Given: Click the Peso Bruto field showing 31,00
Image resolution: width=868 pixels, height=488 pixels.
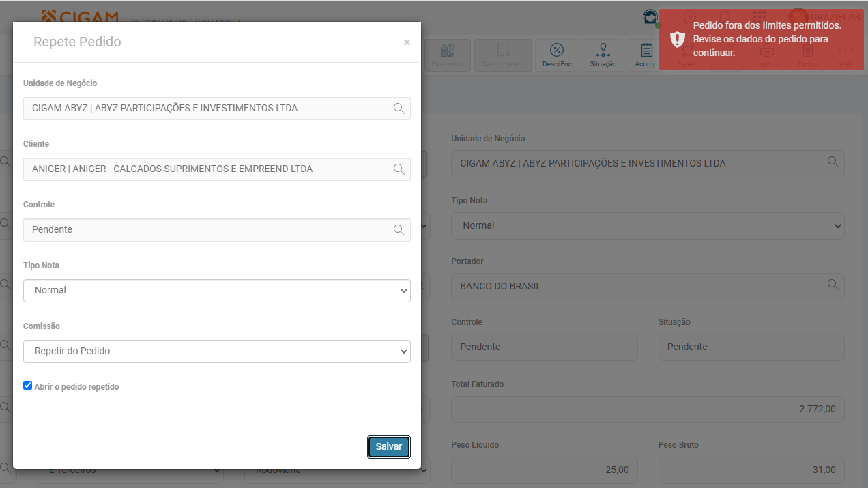Looking at the screenshot, I should (751, 470).
